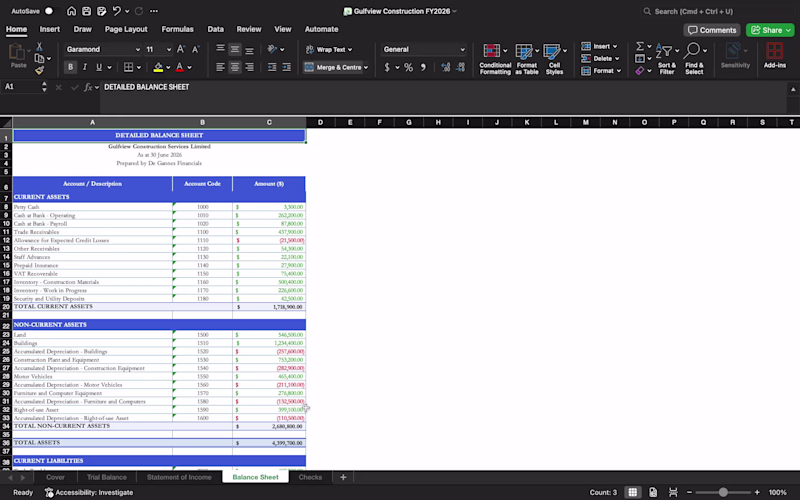Viewport: 800px width, 500px height.
Task: Open the Delete cells dropdown
Action: pos(600,58)
